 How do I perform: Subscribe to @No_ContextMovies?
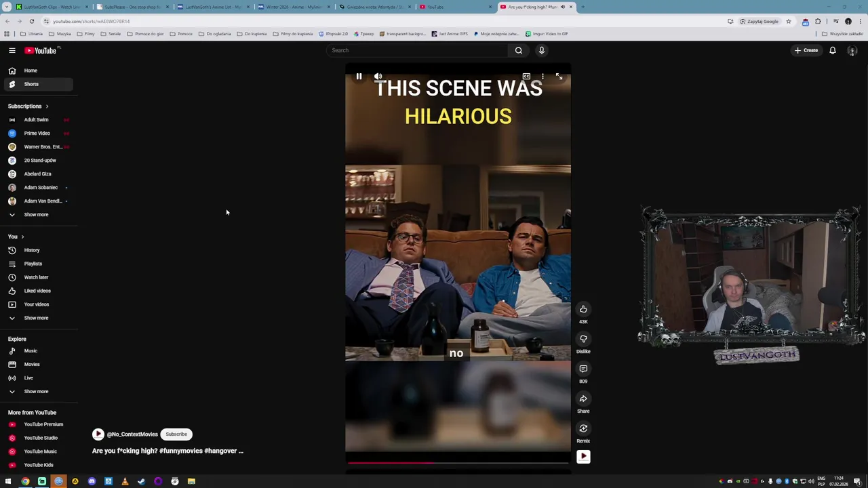(x=176, y=434)
